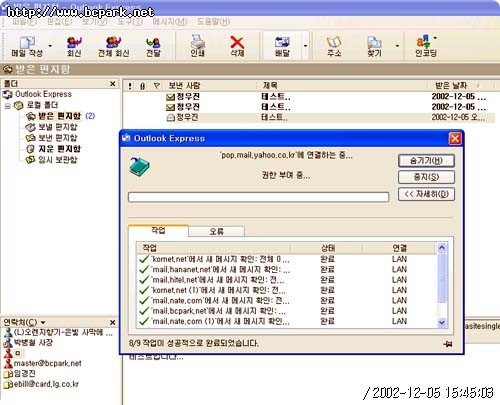Select the 'kornet.net' 전체 0 task row
Viewport: 500px width, 405px height.
point(287,259)
